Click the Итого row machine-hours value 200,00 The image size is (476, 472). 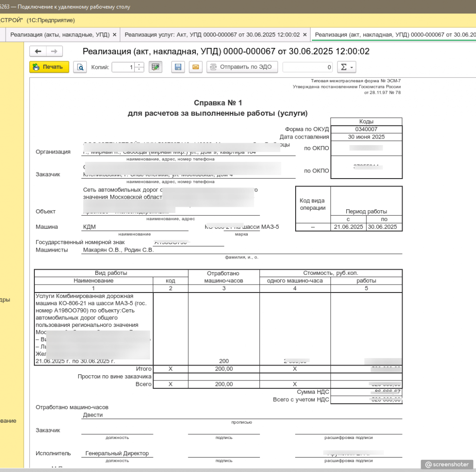pyautogui.click(x=224, y=369)
